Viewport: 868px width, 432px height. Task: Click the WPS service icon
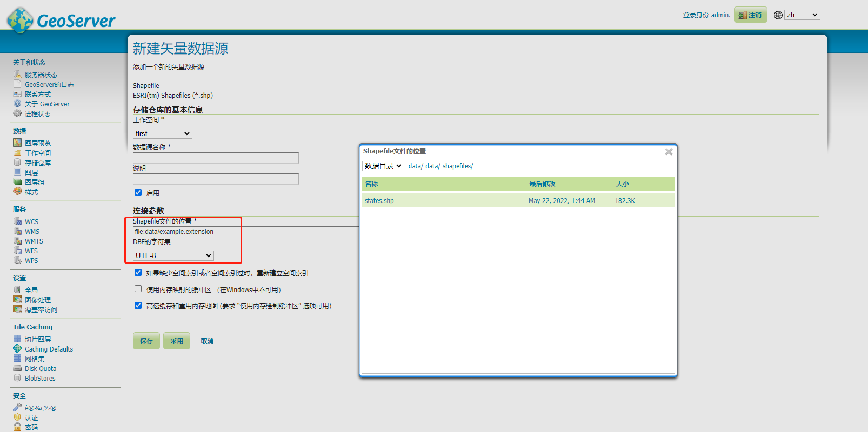pos(17,260)
